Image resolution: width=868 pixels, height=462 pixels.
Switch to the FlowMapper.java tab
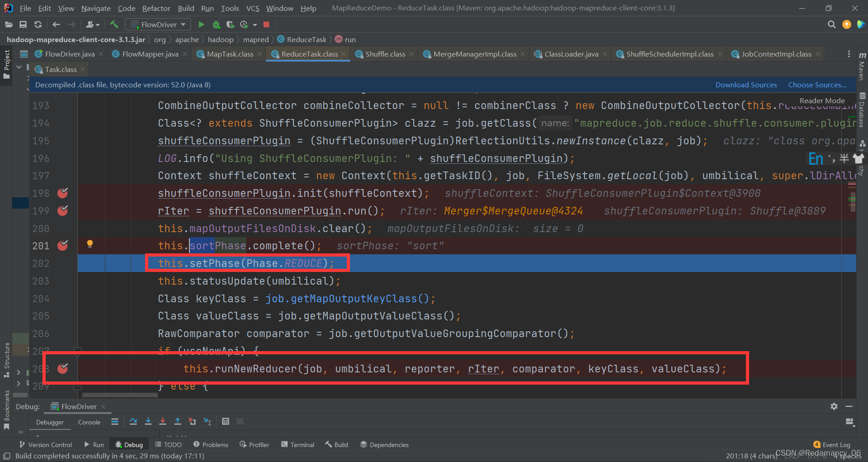150,54
